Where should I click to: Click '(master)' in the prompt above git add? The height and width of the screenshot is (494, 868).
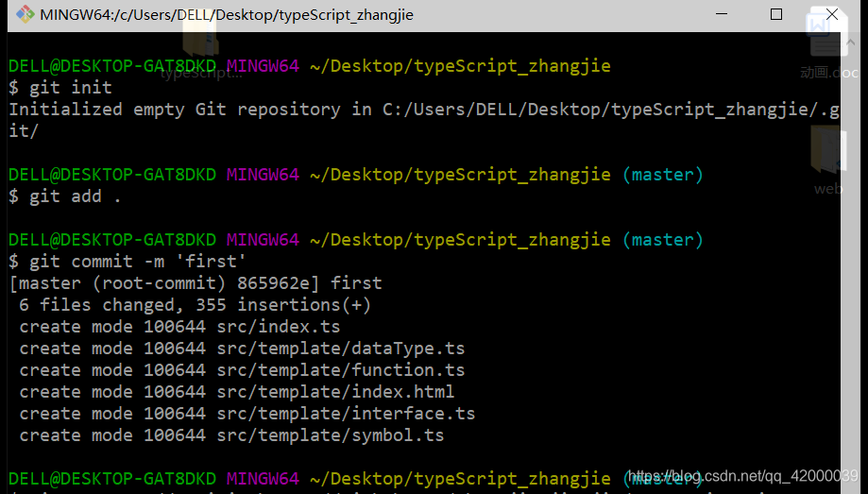point(663,175)
